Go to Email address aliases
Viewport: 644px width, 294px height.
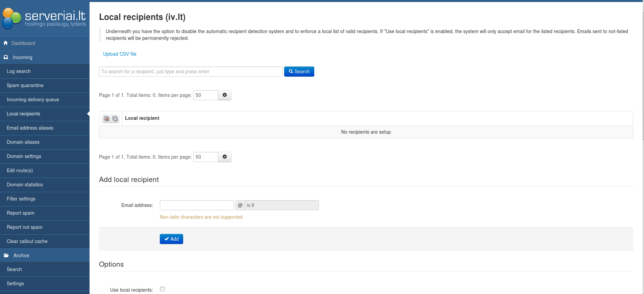pyautogui.click(x=30, y=128)
